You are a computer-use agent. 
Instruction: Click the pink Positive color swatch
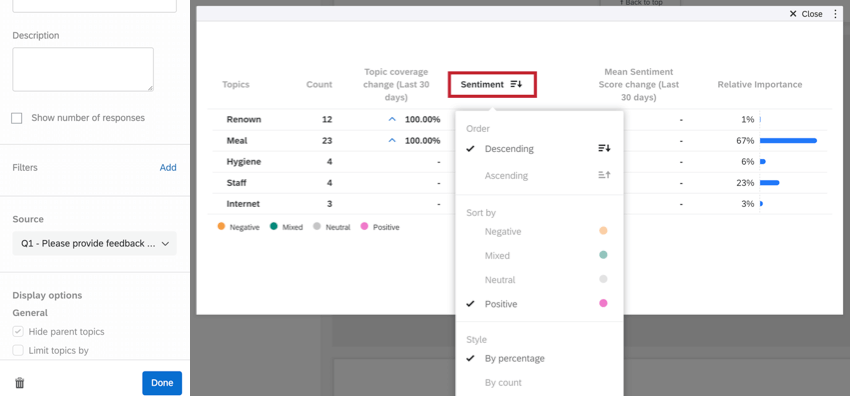603,303
